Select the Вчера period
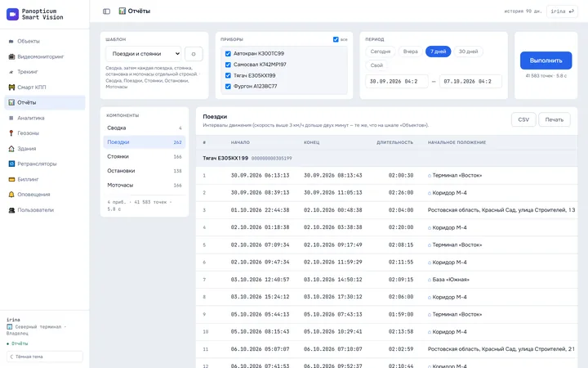Viewport: 588px width, 368px height. (410, 52)
